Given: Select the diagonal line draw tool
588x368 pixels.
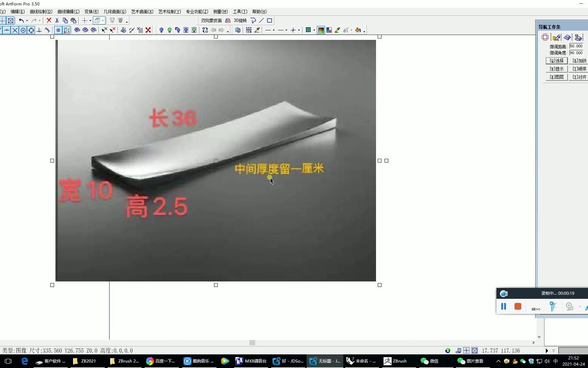Looking at the screenshot, I should point(261,20).
